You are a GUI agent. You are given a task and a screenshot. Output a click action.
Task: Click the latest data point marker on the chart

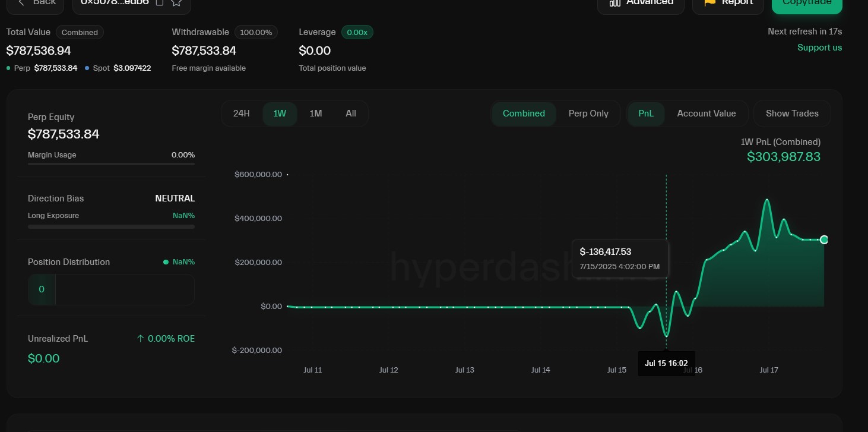824,239
